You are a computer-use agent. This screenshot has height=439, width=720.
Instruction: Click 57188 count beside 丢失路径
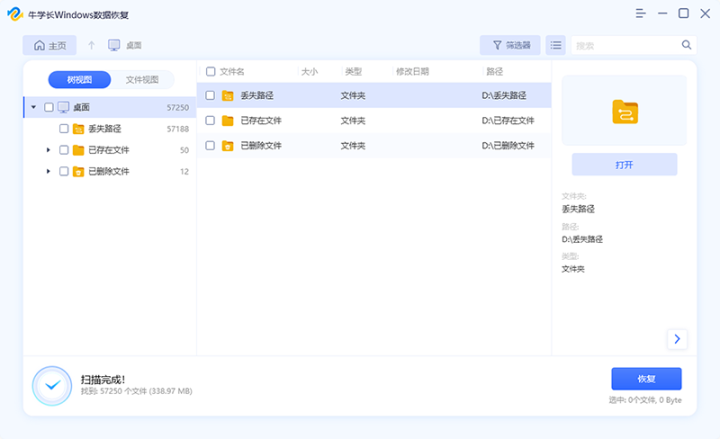point(178,129)
